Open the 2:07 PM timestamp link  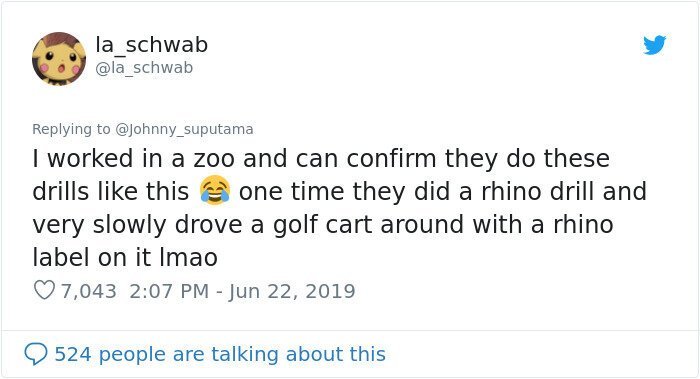click(169, 291)
